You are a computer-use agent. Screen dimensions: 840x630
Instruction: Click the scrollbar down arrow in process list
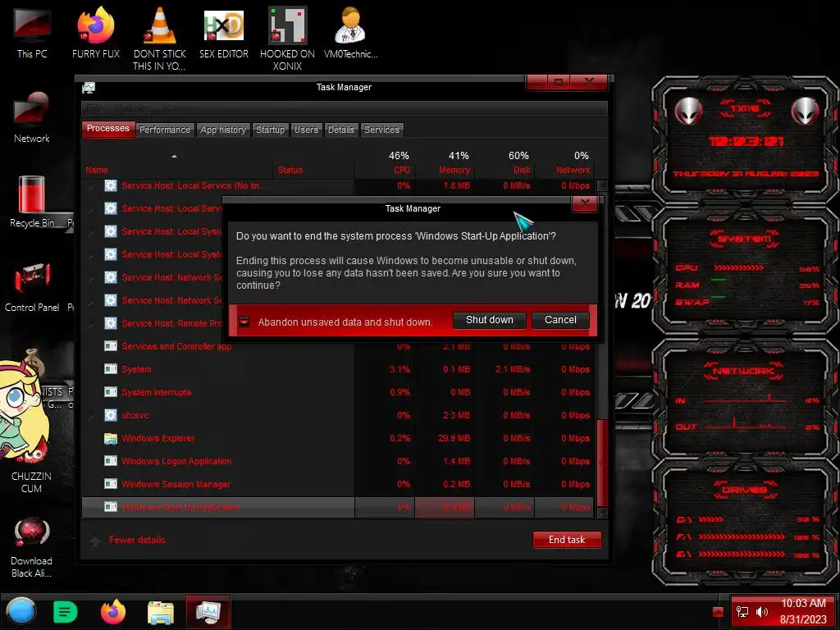click(x=601, y=513)
